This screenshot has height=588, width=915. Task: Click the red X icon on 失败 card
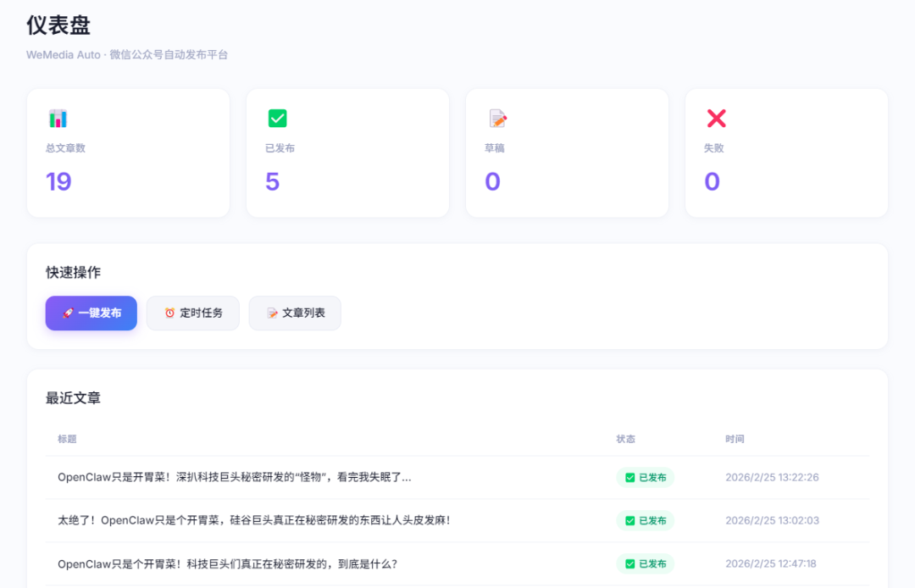[x=716, y=118]
